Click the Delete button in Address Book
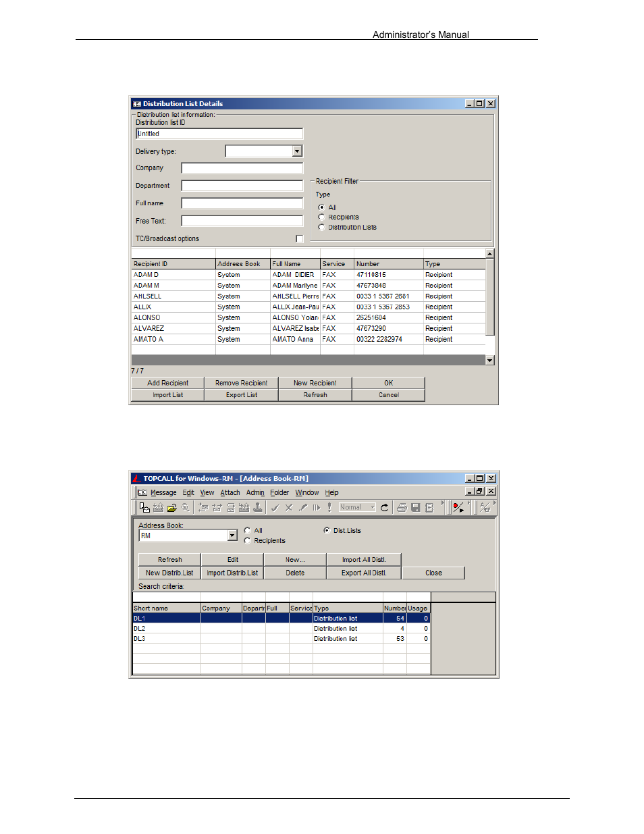This screenshot has height=834, width=644. click(x=295, y=573)
